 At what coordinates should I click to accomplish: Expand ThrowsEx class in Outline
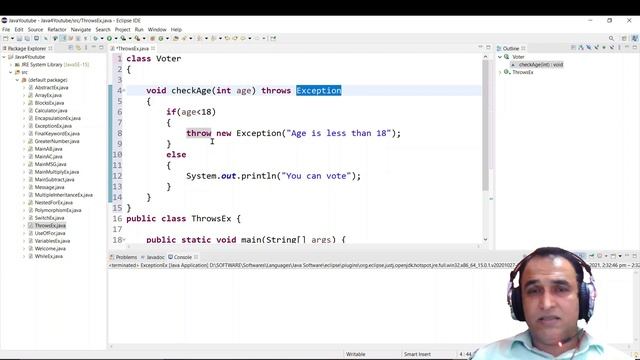coord(500,72)
